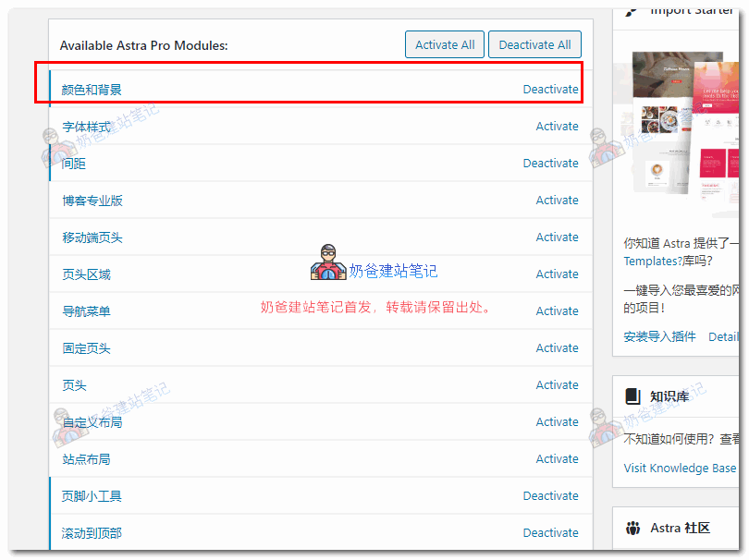This screenshot has width=749, height=560.
Task: Open the Visit Knowledge Base link
Action: [x=680, y=469]
